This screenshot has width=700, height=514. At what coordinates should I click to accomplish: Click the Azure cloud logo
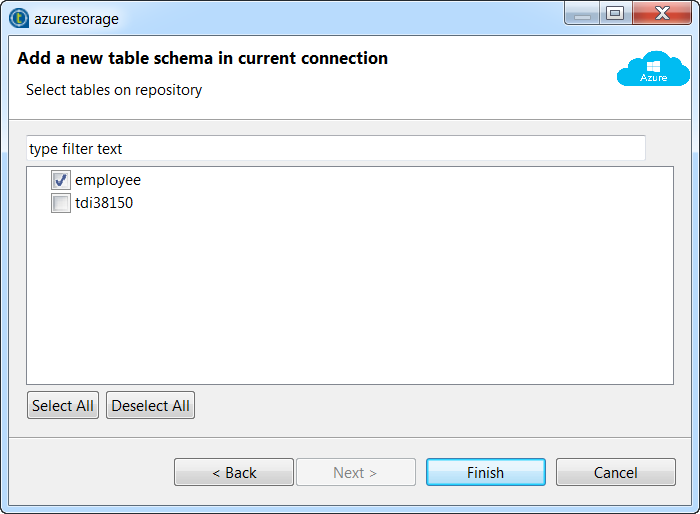point(653,68)
